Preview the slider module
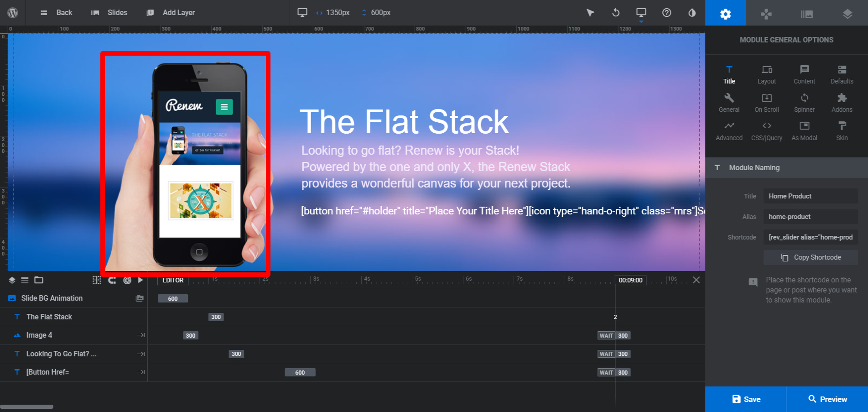868x412 pixels. [827, 399]
